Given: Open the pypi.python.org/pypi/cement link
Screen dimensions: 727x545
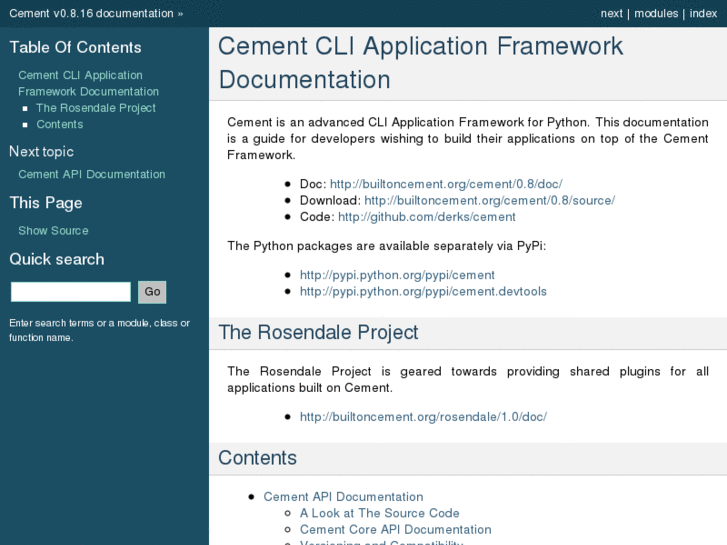Looking at the screenshot, I should pos(397,275).
